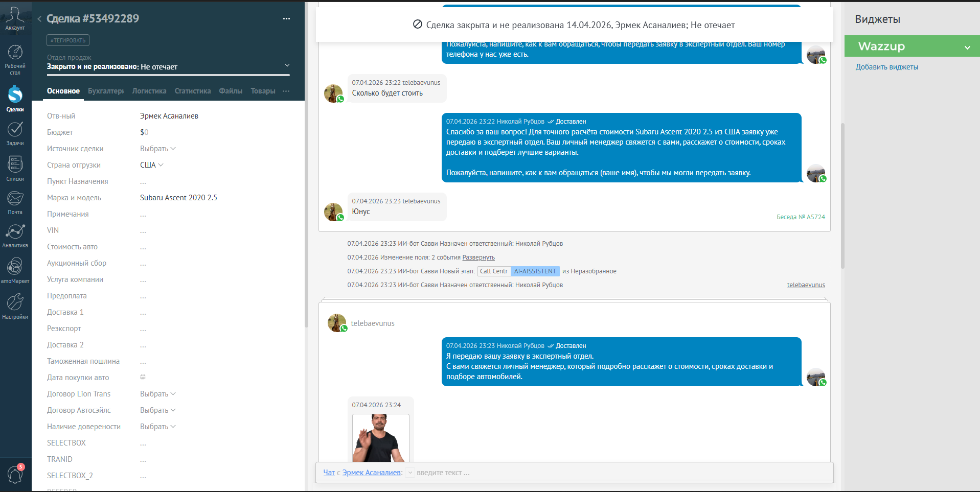Image resolution: width=980 pixels, height=492 pixels.
Task: Open the Настройки settings icon
Action: 15,306
